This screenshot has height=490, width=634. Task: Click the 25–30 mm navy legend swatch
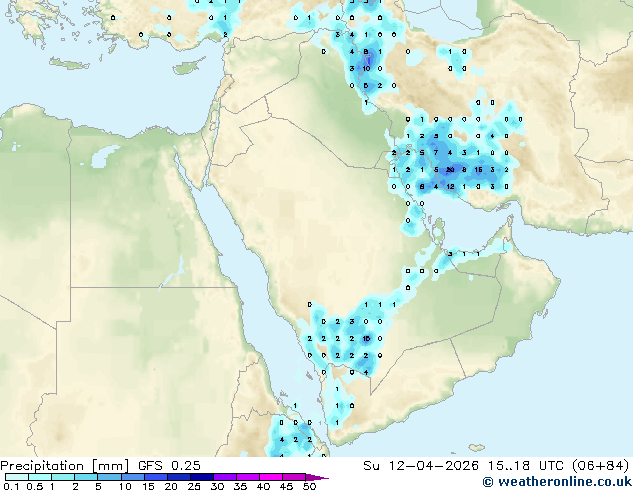click(201, 477)
